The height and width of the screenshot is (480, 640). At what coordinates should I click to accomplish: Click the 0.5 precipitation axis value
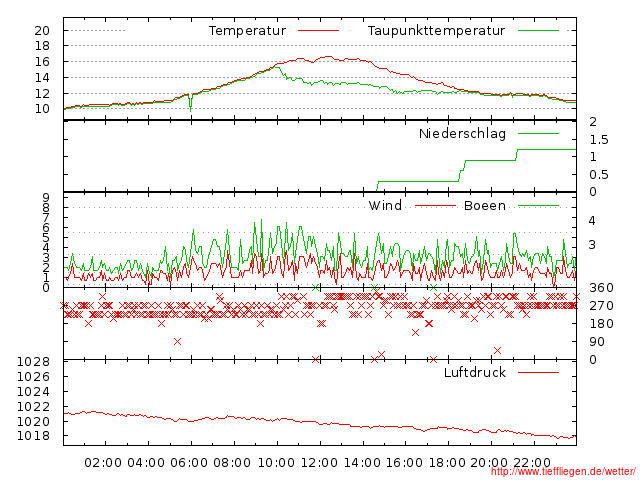[x=599, y=175]
